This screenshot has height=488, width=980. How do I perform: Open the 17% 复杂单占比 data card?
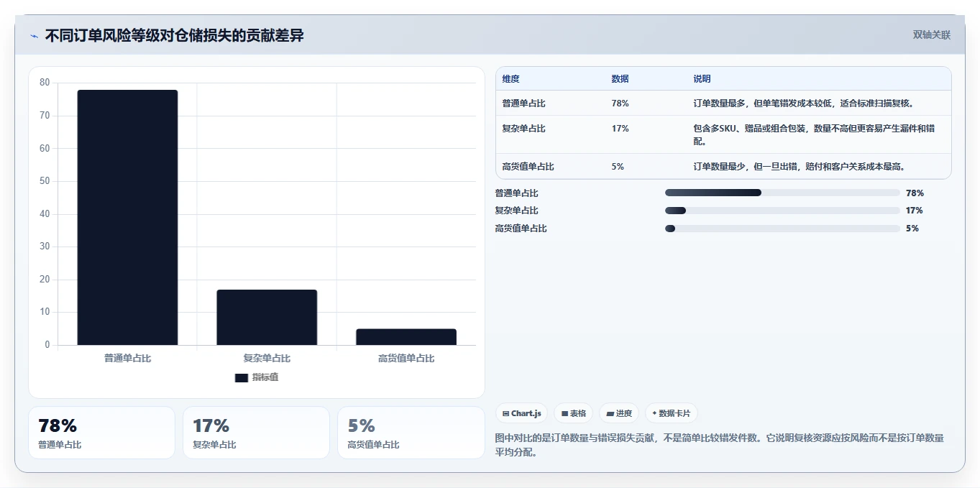click(256, 433)
